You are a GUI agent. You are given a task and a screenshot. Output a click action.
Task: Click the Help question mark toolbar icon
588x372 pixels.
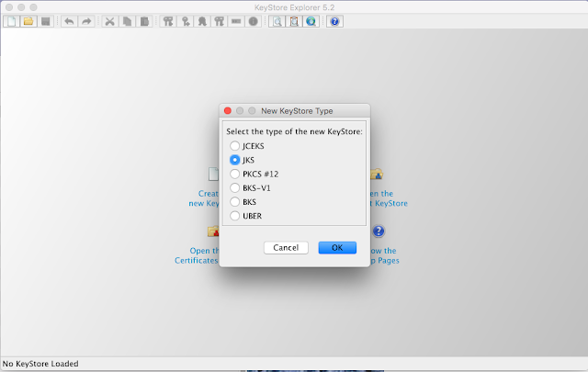coord(334,21)
